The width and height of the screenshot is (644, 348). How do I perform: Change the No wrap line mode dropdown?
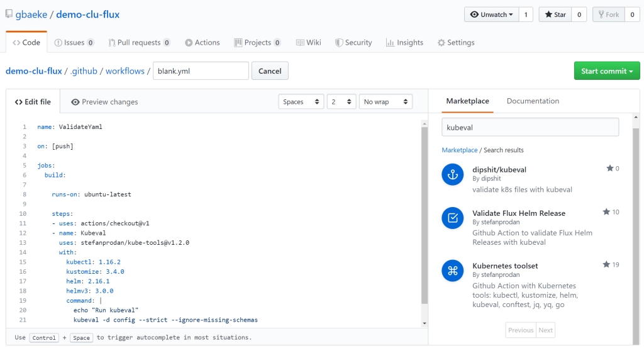pos(385,102)
